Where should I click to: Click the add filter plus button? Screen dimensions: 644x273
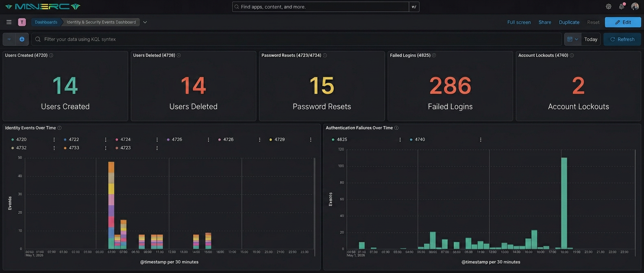coord(22,39)
